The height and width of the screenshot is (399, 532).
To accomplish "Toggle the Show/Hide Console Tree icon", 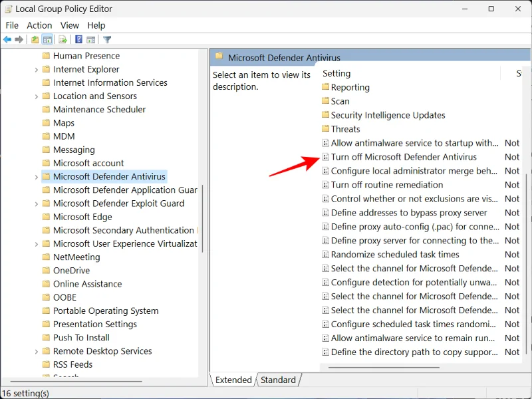I will pos(48,39).
